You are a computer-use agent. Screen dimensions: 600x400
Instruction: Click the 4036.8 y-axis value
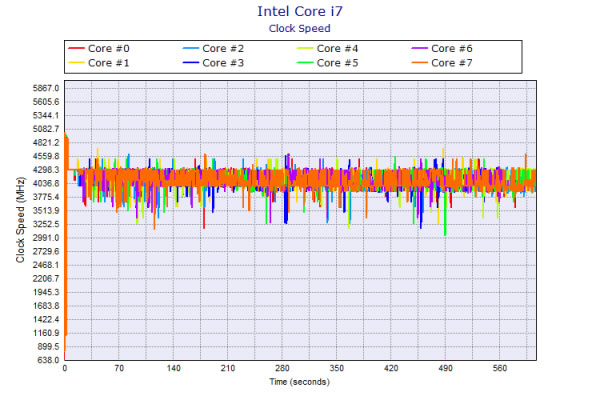click(46, 183)
